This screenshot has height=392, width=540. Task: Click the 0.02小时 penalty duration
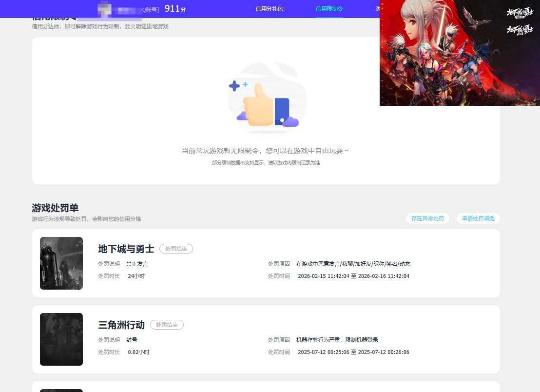(138, 352)
